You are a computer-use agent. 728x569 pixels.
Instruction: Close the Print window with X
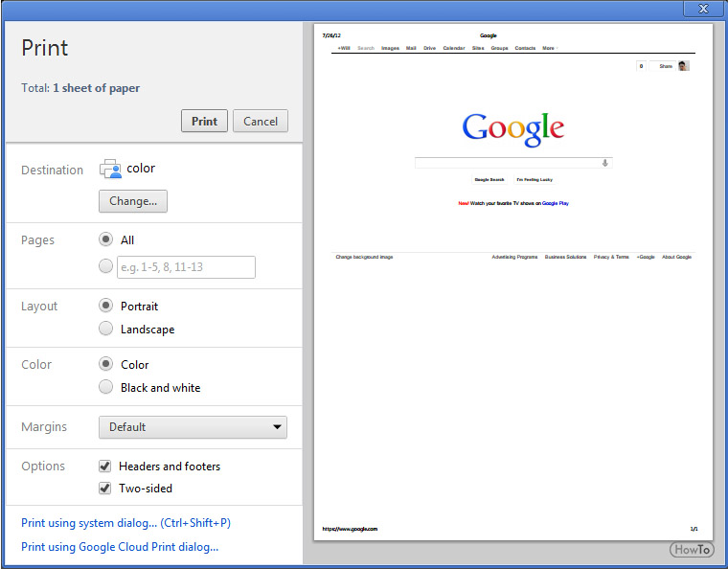click(x=703, y=9)
